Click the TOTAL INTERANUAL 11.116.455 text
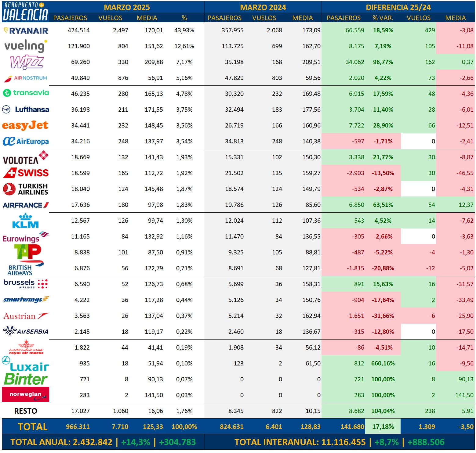 pos(300,442)
